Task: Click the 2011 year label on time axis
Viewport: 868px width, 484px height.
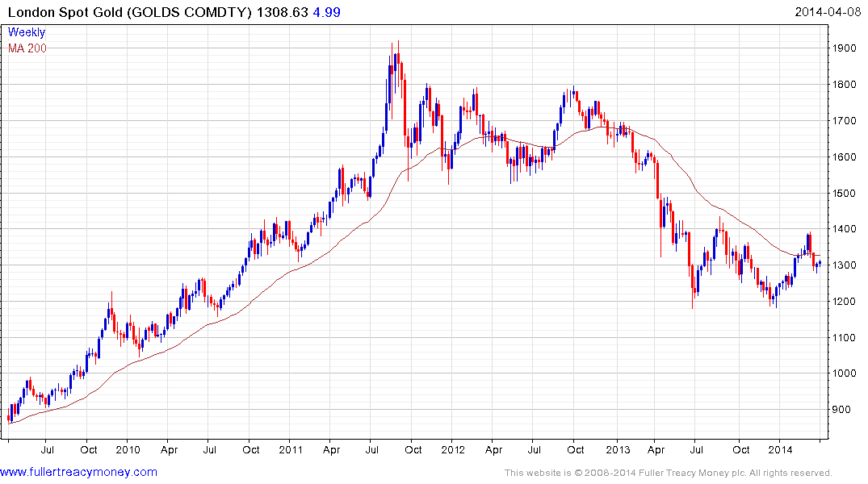Action: pyautogui.click(x=291, y=449)
